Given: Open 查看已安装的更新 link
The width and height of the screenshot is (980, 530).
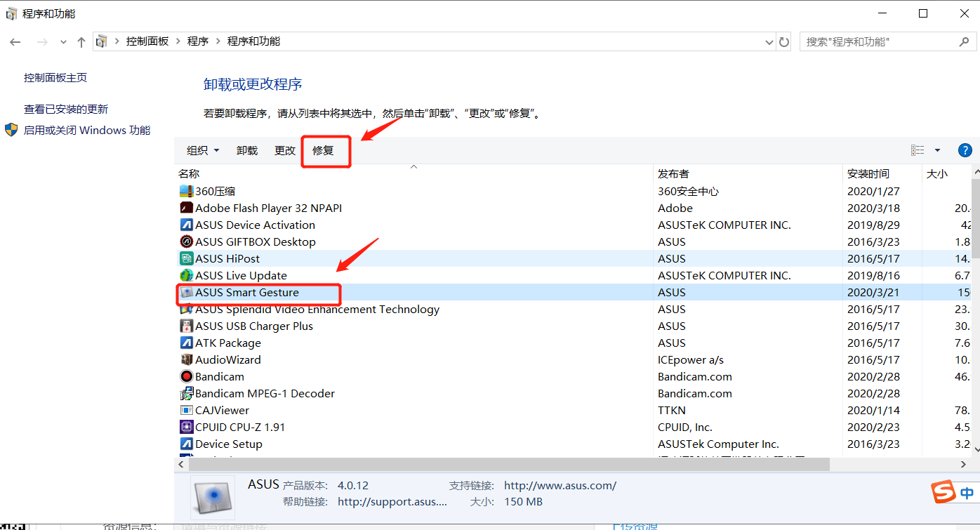Looking at the screenshot, I should coord(66,110).
